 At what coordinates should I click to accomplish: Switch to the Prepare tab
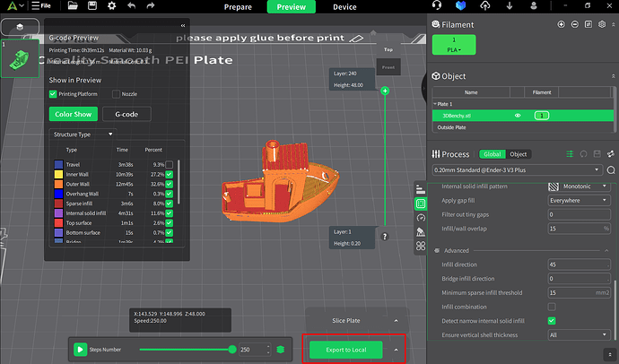(238, 6)
